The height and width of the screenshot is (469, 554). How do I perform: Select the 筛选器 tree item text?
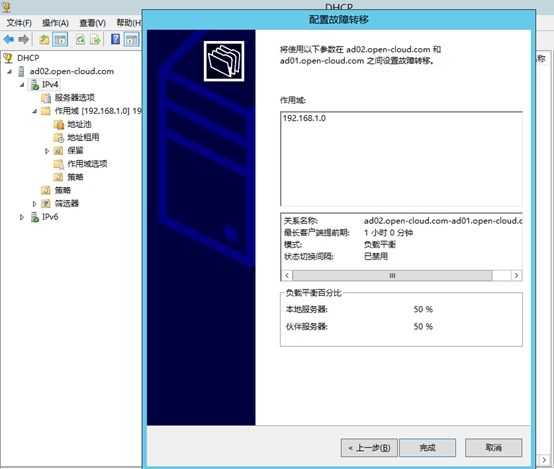click(67, 204)
